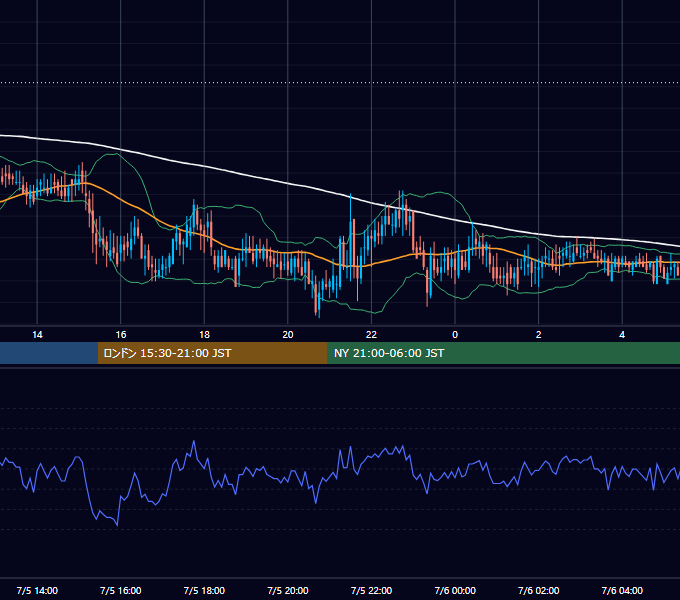Click the NY 21:00-06:00 JST session bar

point(503,353)
